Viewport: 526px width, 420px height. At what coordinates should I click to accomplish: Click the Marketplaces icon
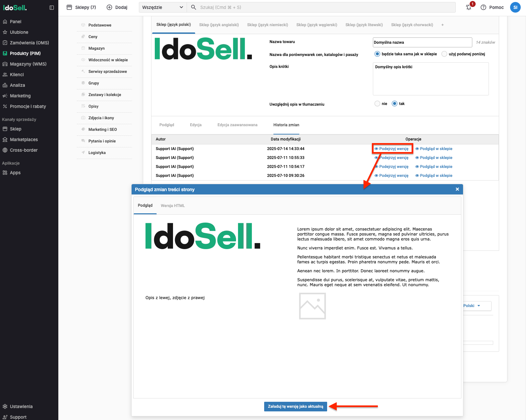click(x=5, y=139)
